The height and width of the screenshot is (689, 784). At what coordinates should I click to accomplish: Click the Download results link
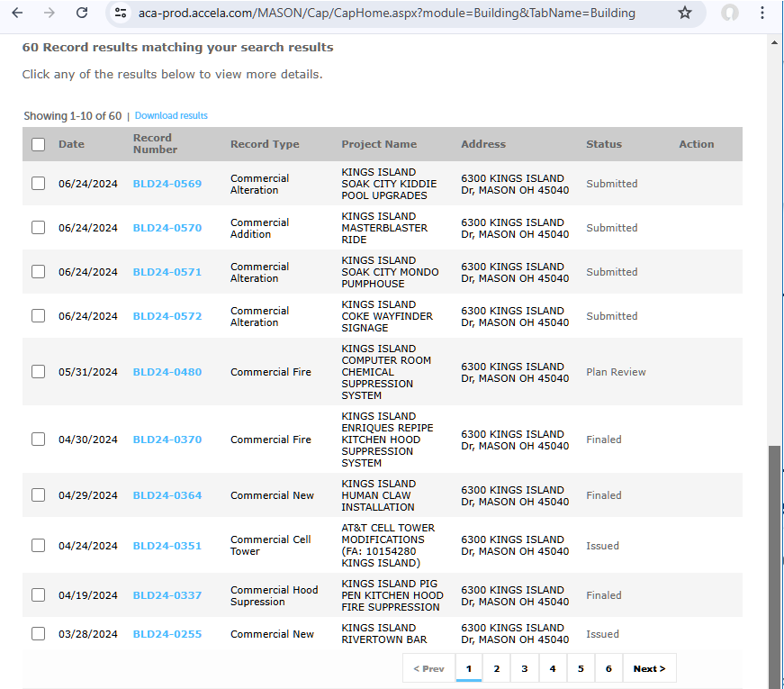point(171,116)
